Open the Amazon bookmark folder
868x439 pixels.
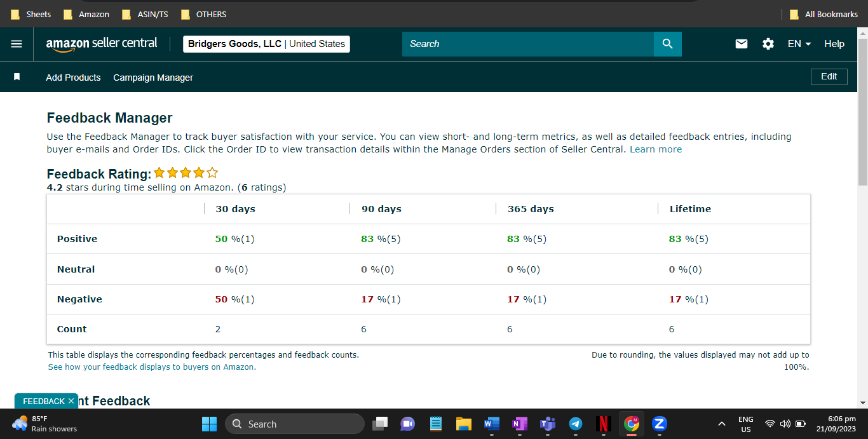tap(86, 14)
